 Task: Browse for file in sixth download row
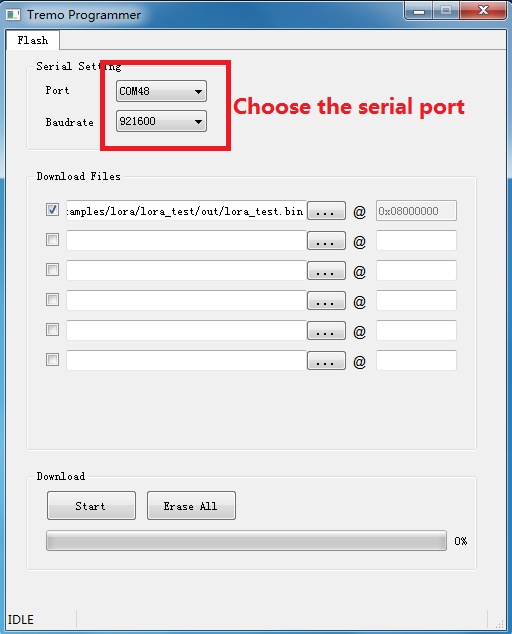(326, 360)
